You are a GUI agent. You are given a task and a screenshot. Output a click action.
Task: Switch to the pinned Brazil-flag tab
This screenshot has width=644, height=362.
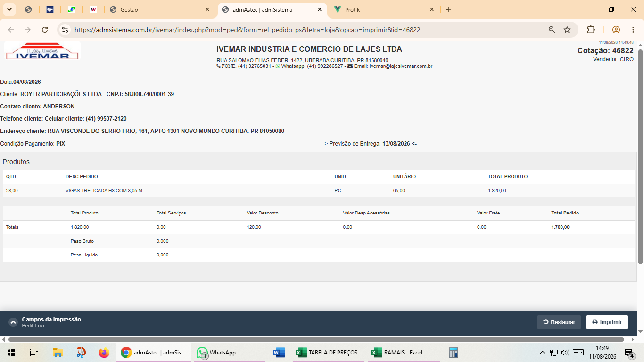pos(72,9)
